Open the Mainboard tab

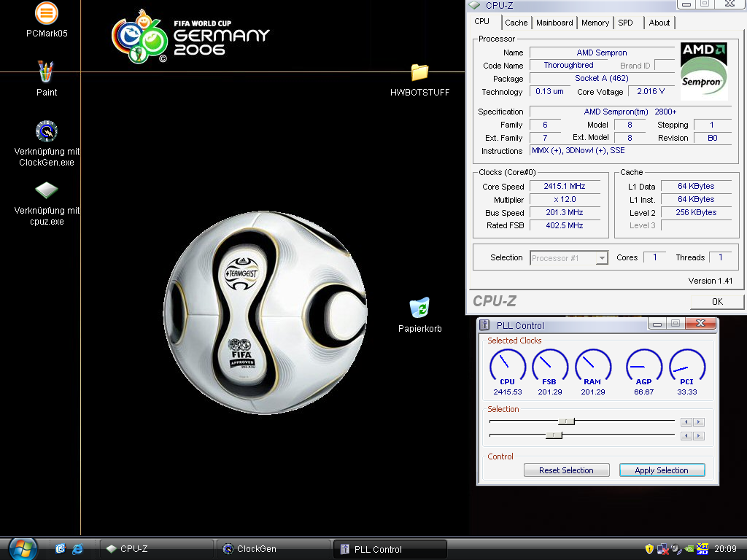coord(554,23)
